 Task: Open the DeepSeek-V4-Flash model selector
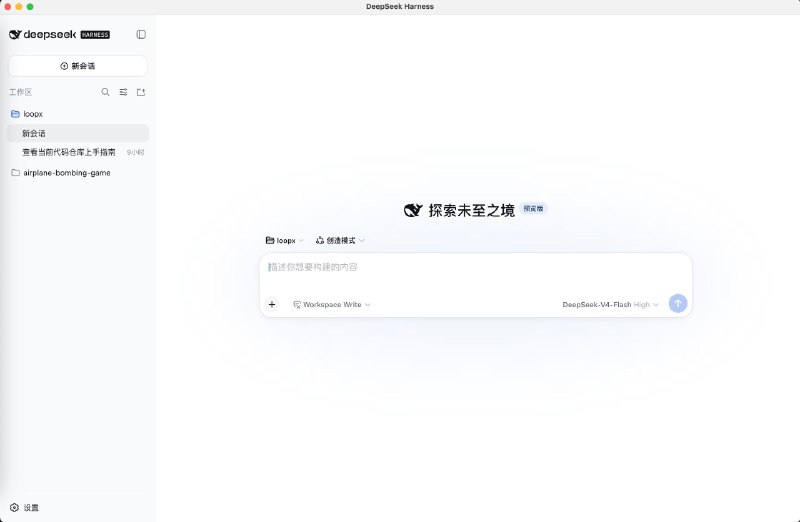click(610, 304)
